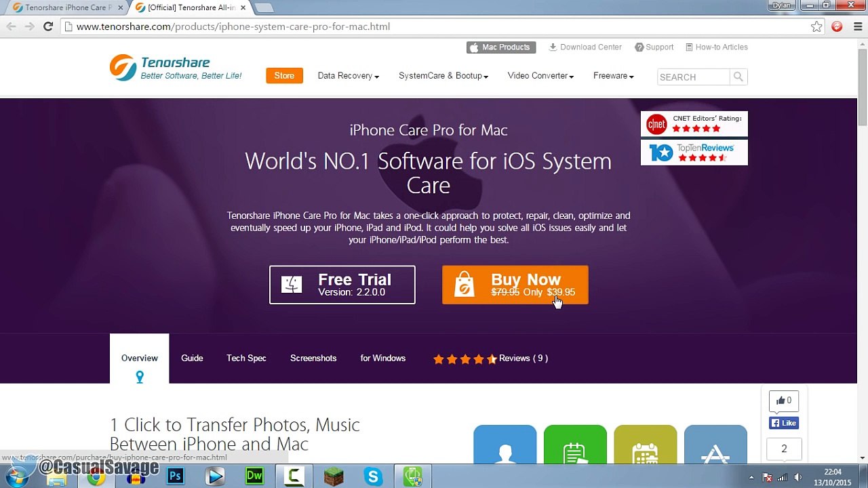The height and width of the screenshot is (488, 868).
Task: Click the Facebook Like button
Action: click(784, 423)
